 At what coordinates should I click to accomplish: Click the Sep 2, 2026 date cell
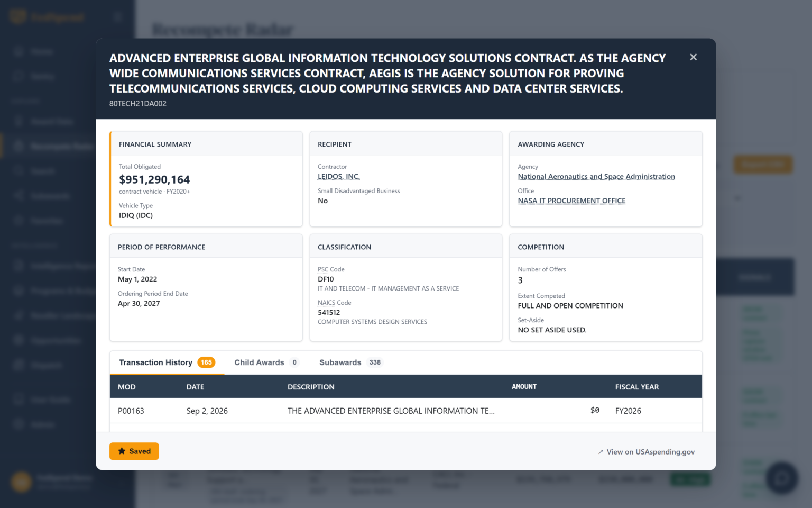click(207, 411)
